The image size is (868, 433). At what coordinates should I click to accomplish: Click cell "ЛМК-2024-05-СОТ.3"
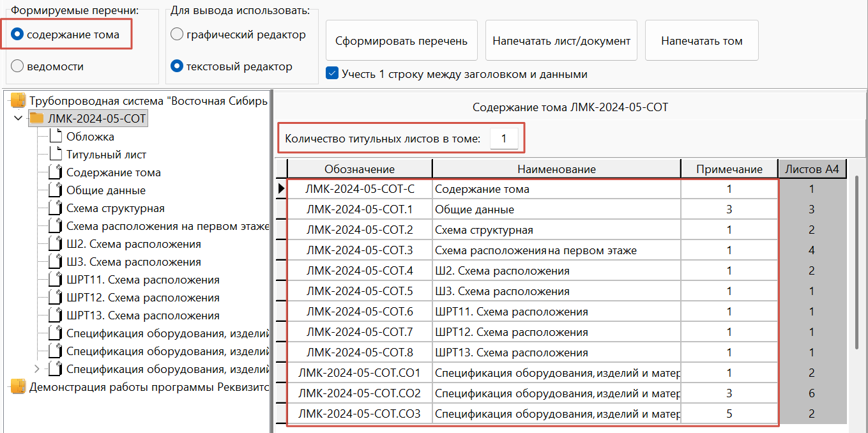pyautogui.click(x=360, y=250)
